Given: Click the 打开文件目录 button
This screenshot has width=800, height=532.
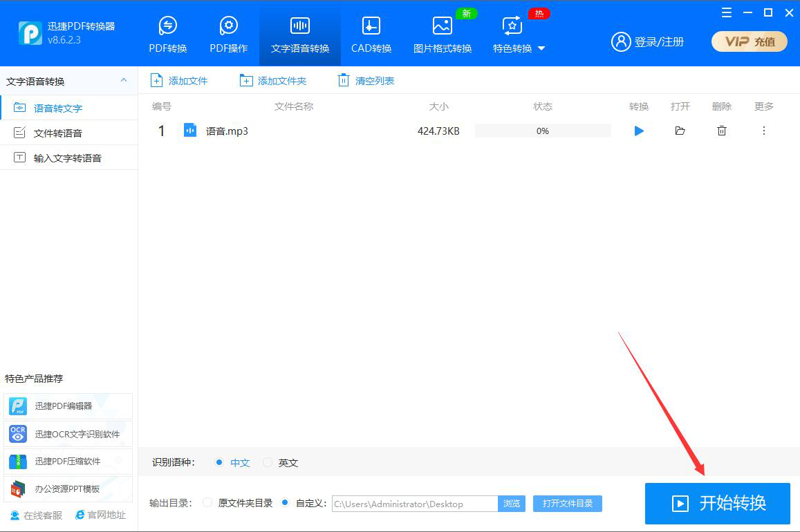Looking at the screenshot, I should pyautogui.click(x=568, y=504).
